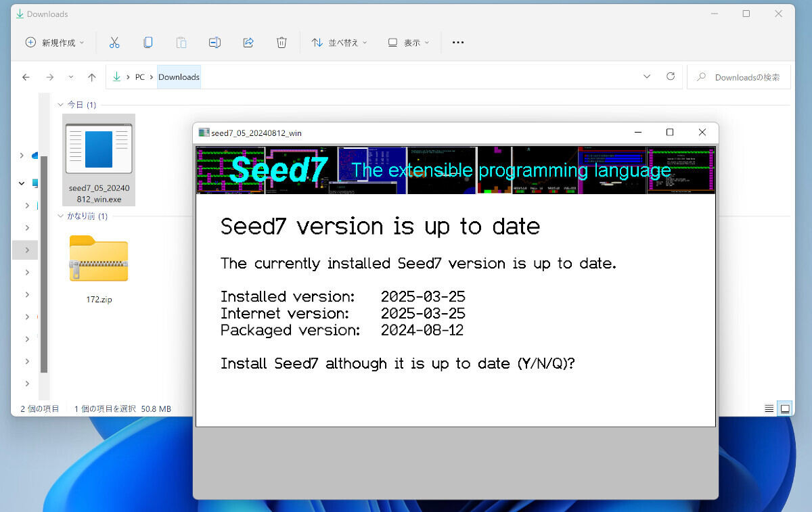Image resolution: width=812 pixels, height=512 pixels.
Task: Click the Copy icon in Explorer toolbar
Action: coord(148,43)
